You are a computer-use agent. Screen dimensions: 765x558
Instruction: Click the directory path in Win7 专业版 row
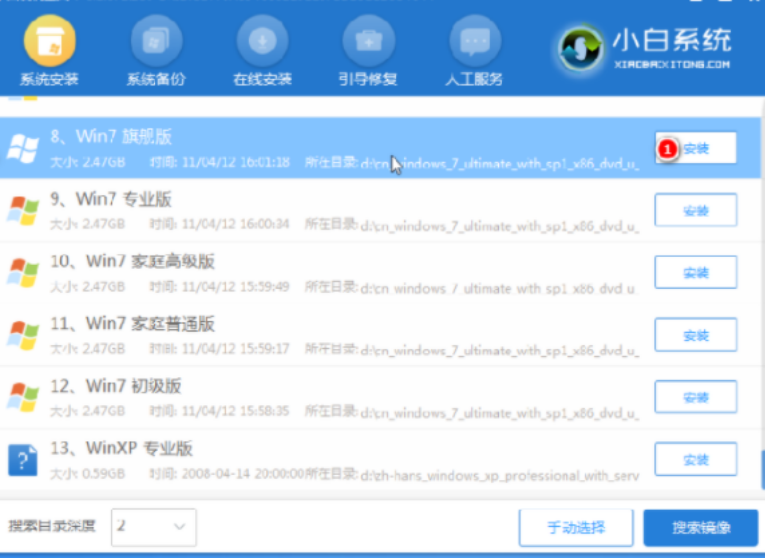(500, 226)
